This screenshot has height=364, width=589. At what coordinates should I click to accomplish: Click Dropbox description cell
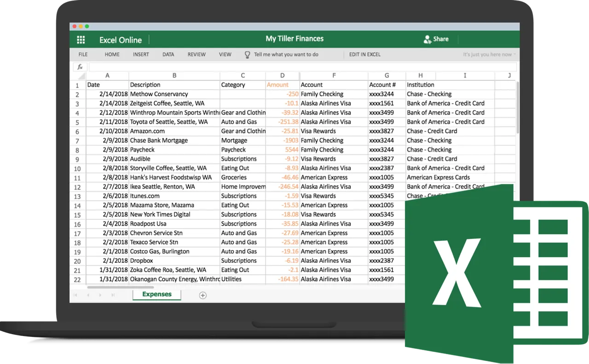[174, 261]
